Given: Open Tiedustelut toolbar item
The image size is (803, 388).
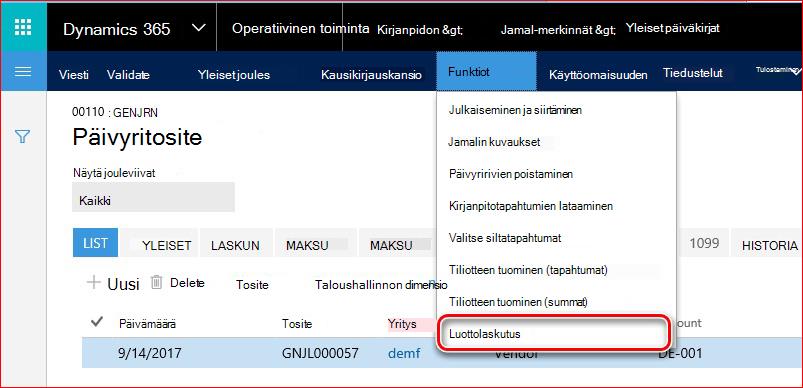Looking at the screenshot, I should pos(692,73).
